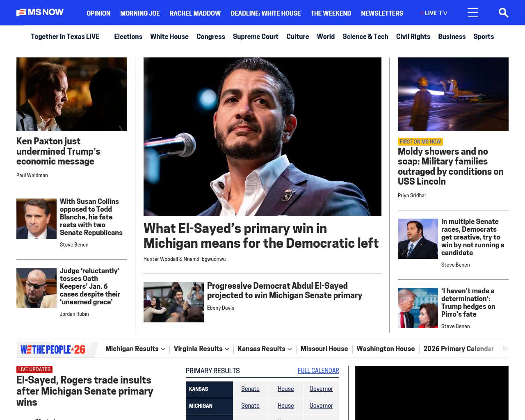Read Trump hedges on Pirro's fate headline
Image resolution: width=525 pixels, height=420 pixels.
coord(468,303)
